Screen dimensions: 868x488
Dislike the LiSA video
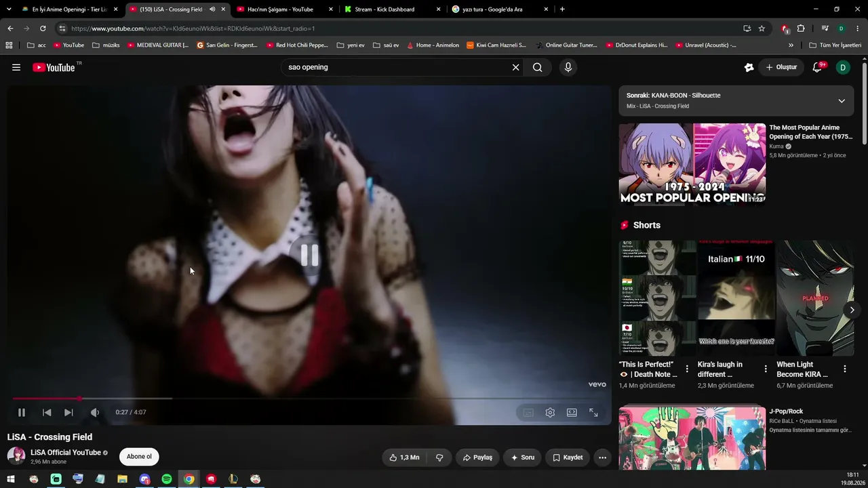coord(439,457)
